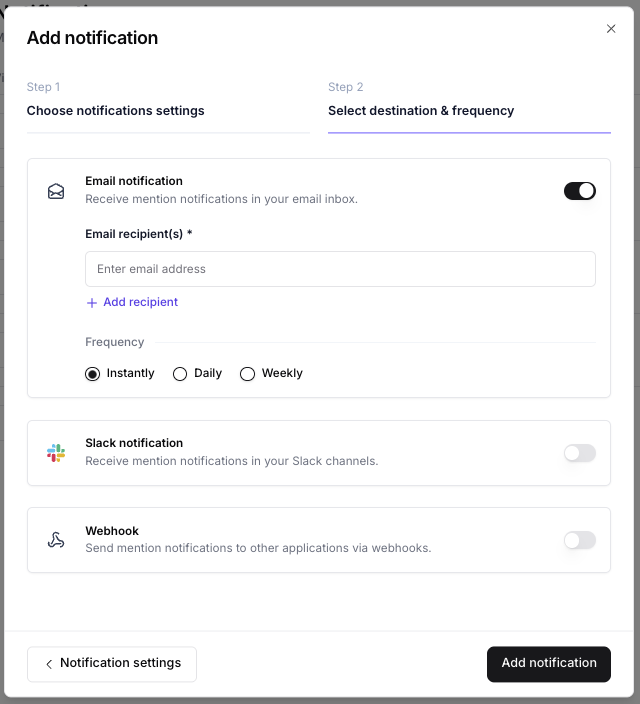Disable the Email notification toggle
Screen dimensions: 640x704
(x=580, y=191)
